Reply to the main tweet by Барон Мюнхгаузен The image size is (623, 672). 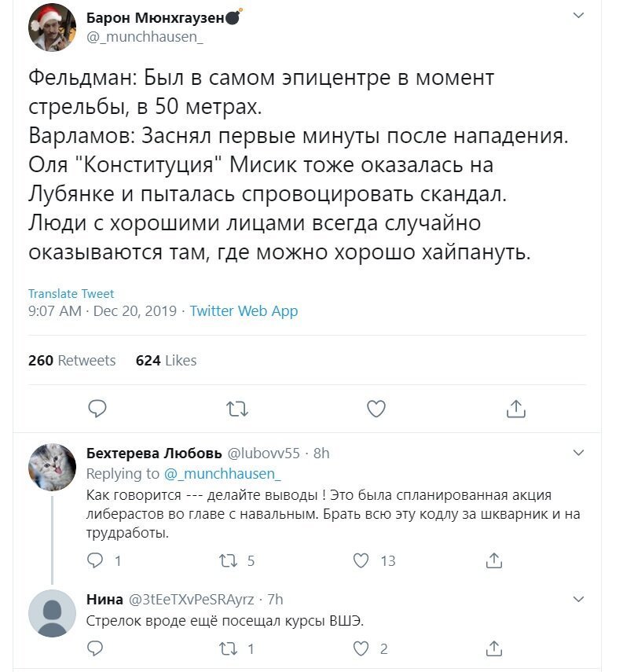pos(97,409)
